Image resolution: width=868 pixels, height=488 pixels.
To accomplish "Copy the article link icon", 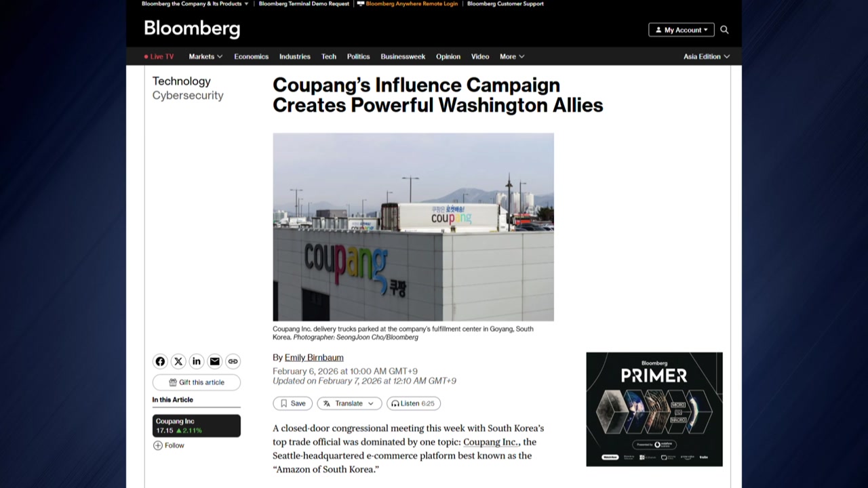I will (233, 361).
